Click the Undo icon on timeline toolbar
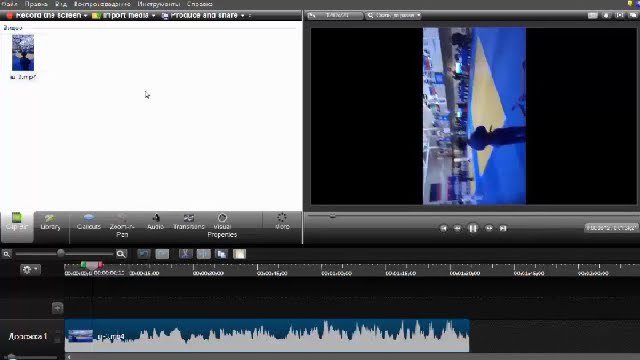Screen dimensions: 640x360 pos(144,254)
